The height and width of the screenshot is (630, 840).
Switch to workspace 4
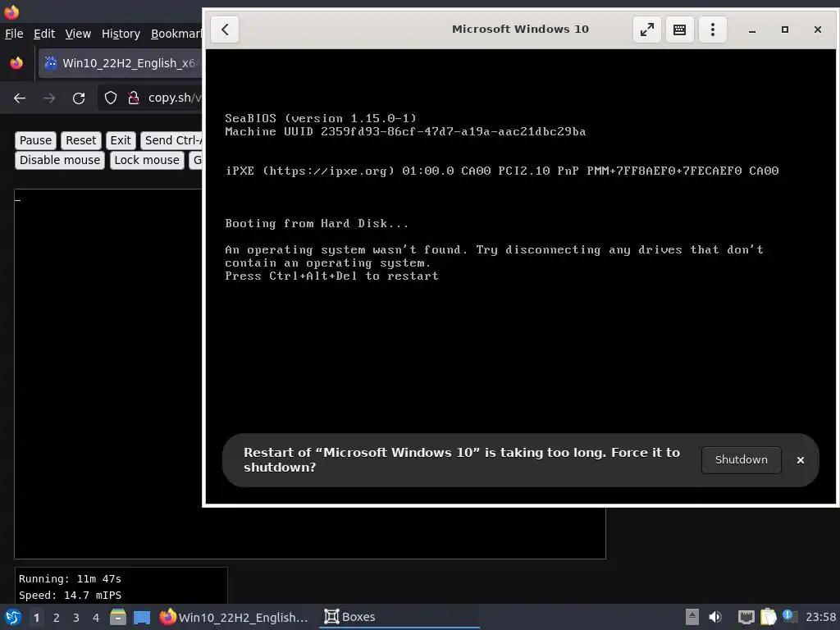pyautogui.click(x=96, y=618)
